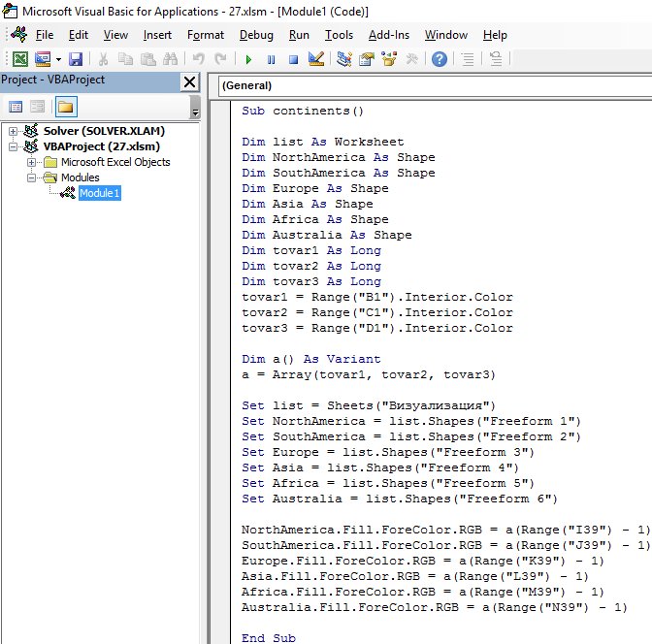Toggle Design Mode icon in toolbar

tap(315, 59)
